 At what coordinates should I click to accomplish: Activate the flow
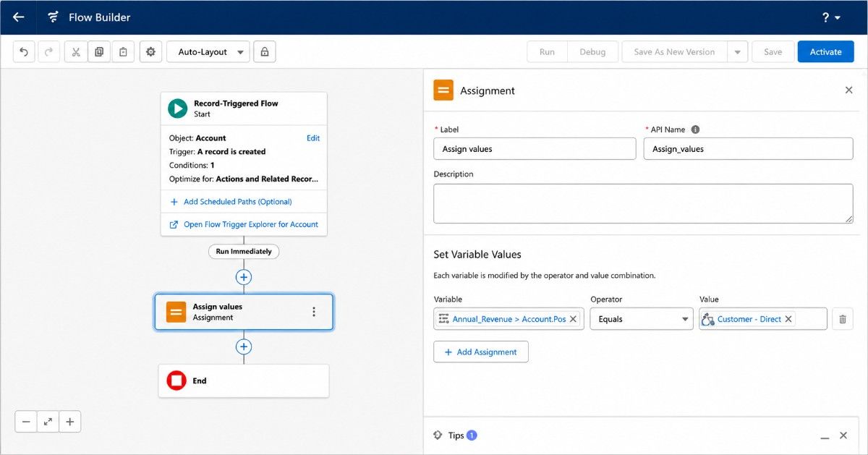click(x=825, y=52)
